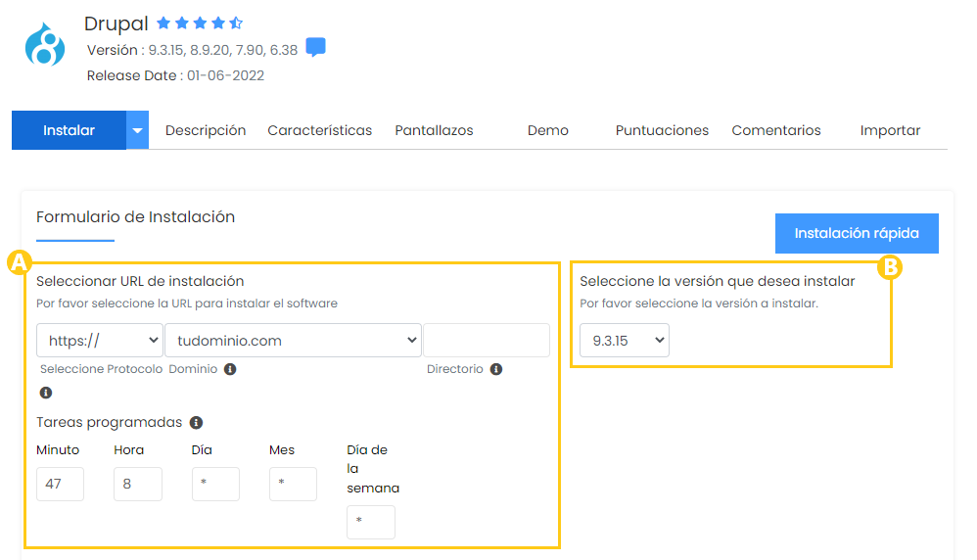Click the info icon next to Directorio

[496, 369]
